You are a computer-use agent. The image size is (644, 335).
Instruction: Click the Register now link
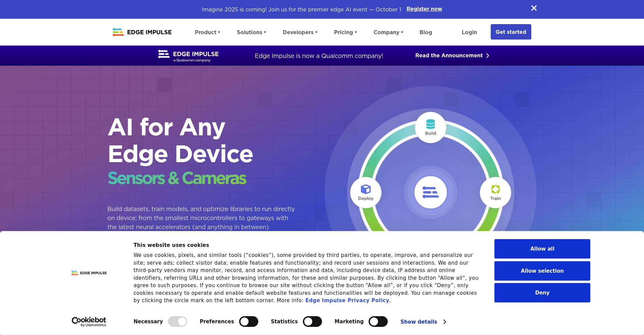point(424,9)
